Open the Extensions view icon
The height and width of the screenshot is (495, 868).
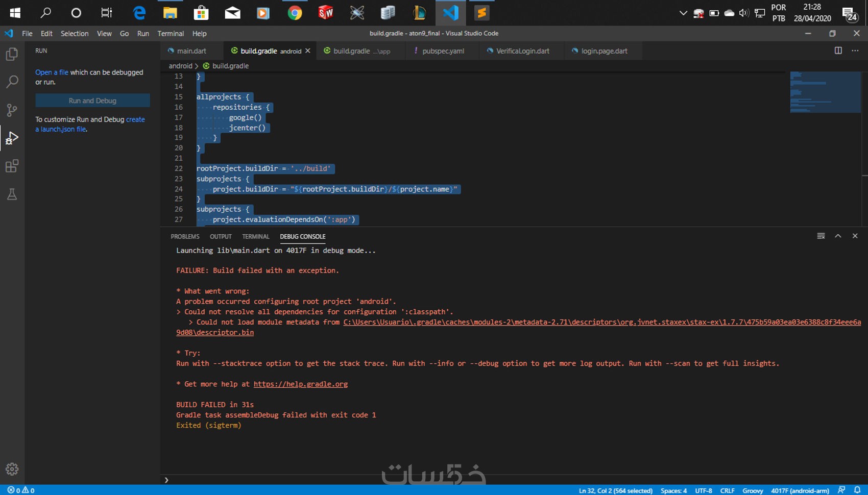click(x=12, y=166)
